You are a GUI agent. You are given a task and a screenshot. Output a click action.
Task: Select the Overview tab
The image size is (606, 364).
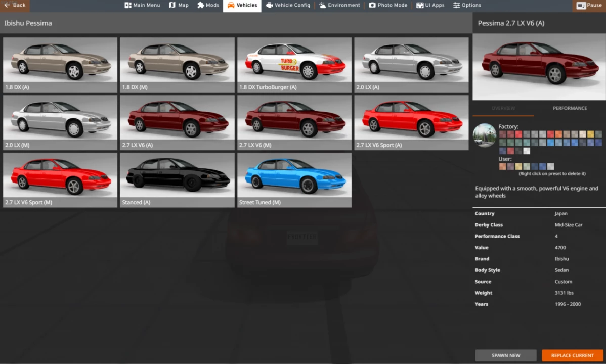pyautogui.click(x=503, y=108)
